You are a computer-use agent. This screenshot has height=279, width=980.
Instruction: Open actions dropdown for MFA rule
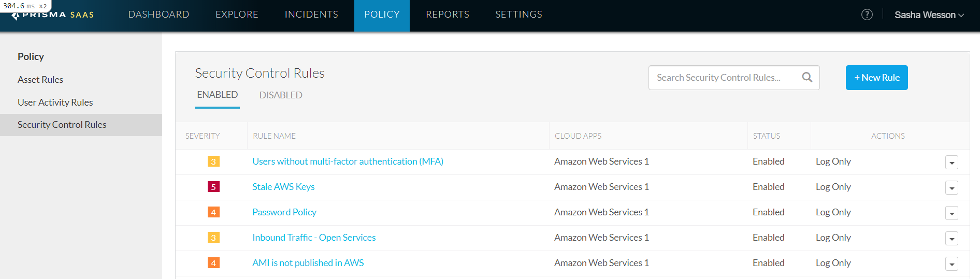pos(951,163)
